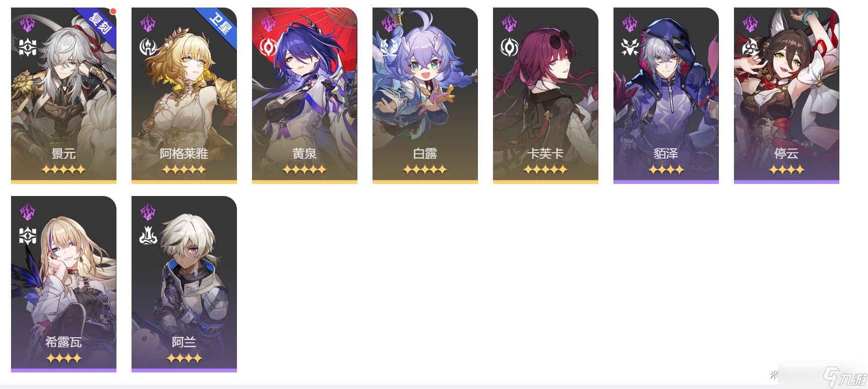Click the Harmony path icon on 停云 card
This screenshot has height=389, width=868.
[x=751, y=47]
